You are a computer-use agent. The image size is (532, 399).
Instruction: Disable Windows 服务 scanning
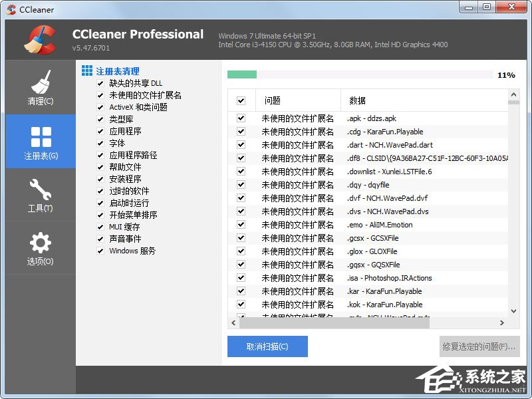pos(100,251)
